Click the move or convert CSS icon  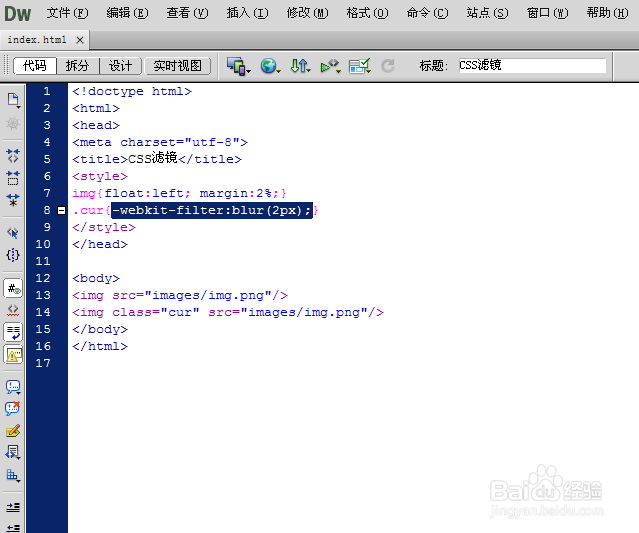(13, 475)
